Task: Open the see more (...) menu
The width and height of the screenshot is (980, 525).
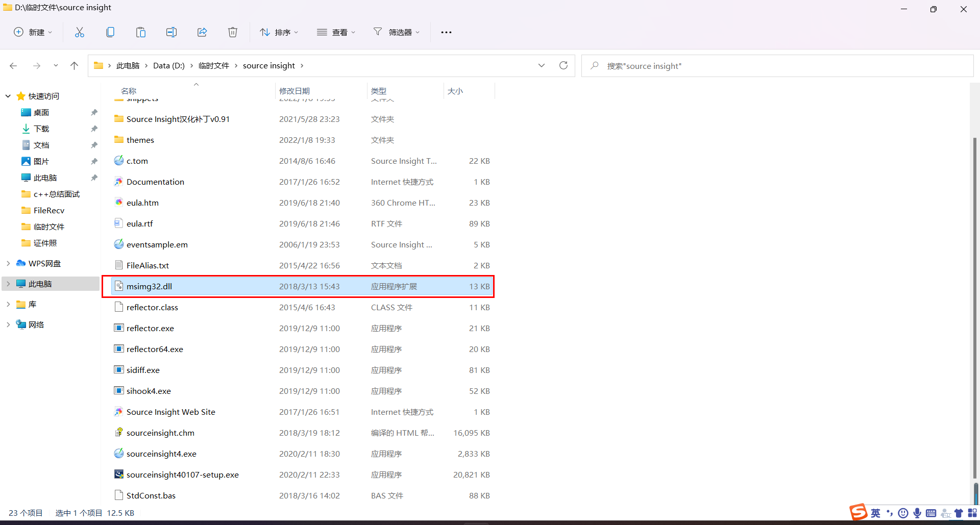Action: pos(446,32)
